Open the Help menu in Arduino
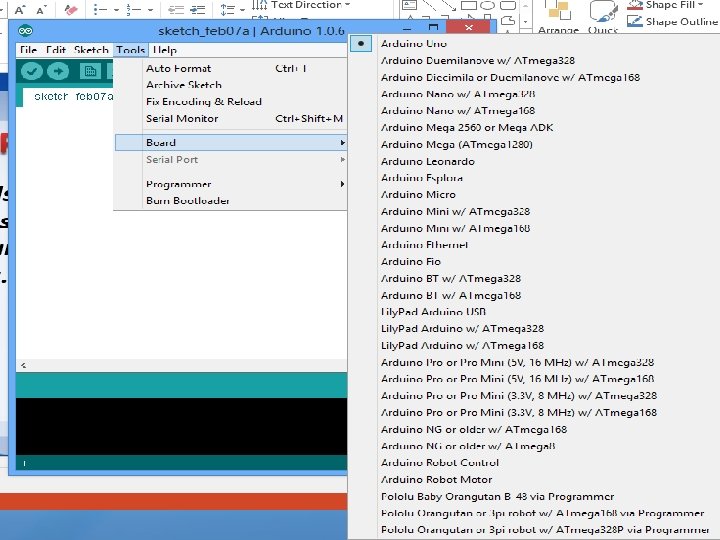This screenshot has height=540, width=720. pos(165,50)
